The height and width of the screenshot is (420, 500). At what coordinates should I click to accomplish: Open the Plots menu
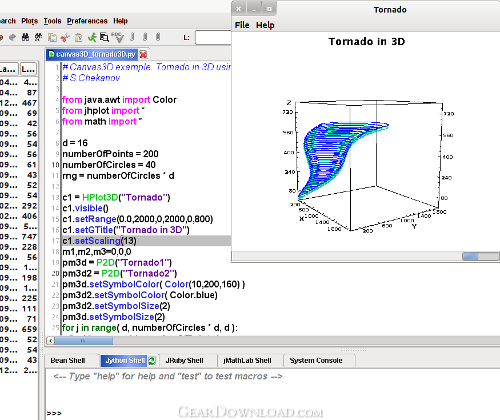[x=30, y=21]
